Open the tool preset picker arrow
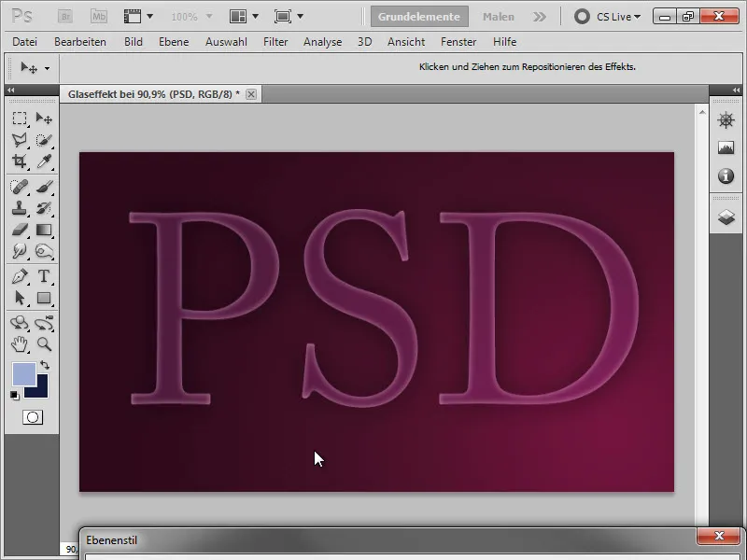 47,68
